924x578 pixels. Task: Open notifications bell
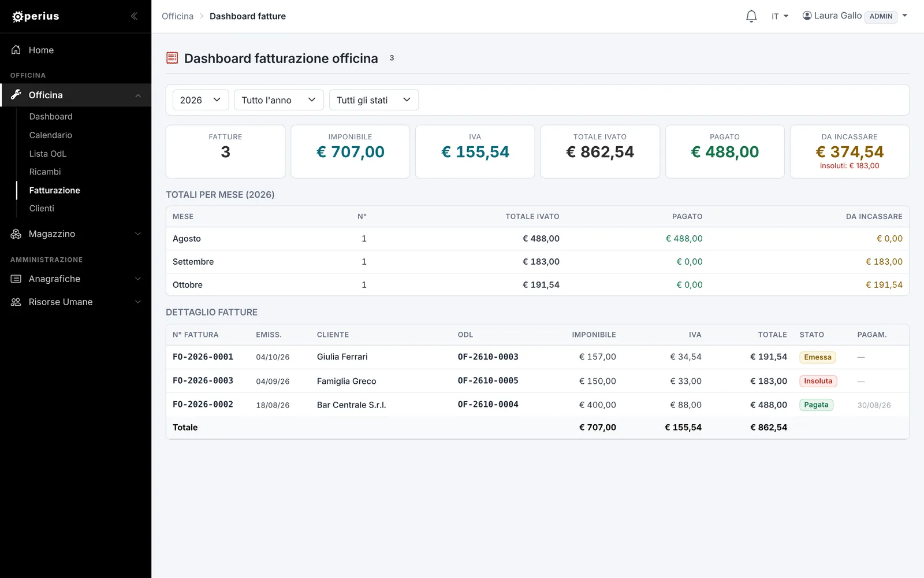coord(751,16)
